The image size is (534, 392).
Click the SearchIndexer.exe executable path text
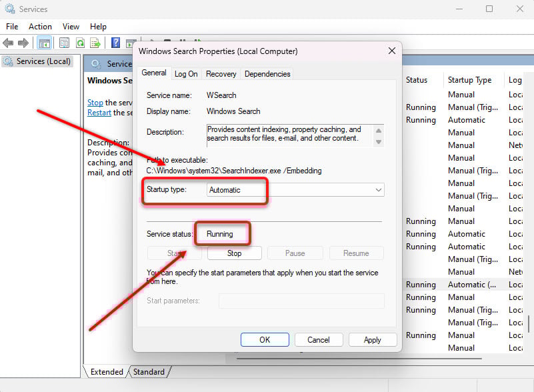(x=234, y=171)
